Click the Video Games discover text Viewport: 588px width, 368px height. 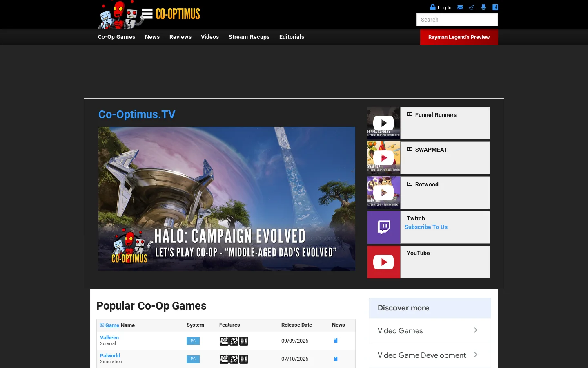[x=400, y=331]
